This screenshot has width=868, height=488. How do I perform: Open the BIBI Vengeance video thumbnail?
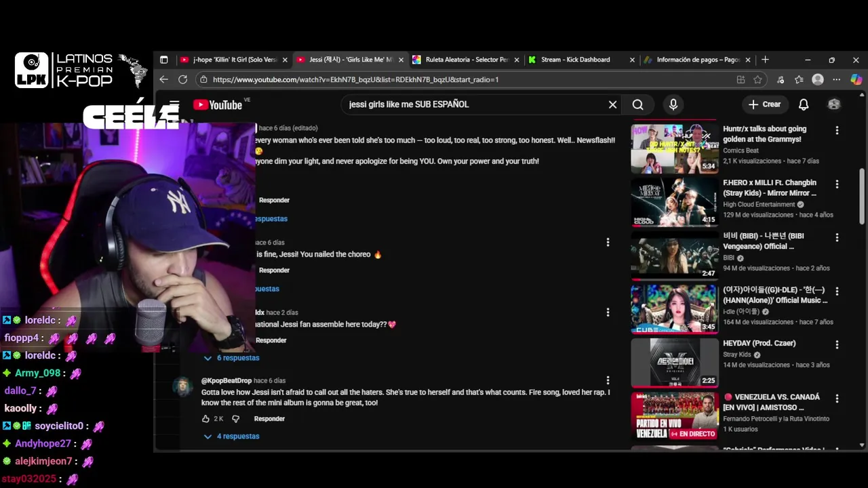[x=675, y=256]
